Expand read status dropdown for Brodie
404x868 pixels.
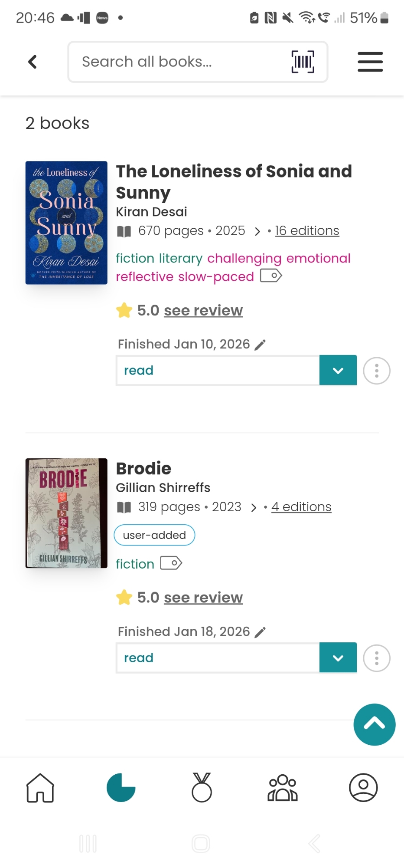(x=338, y=658)
